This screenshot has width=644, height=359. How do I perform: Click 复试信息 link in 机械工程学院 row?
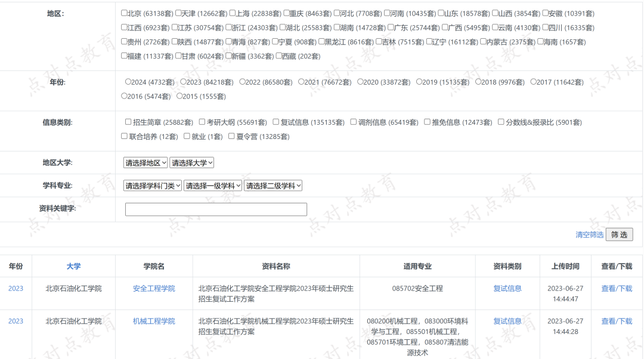pyautogui.click(x=507, y=321)
